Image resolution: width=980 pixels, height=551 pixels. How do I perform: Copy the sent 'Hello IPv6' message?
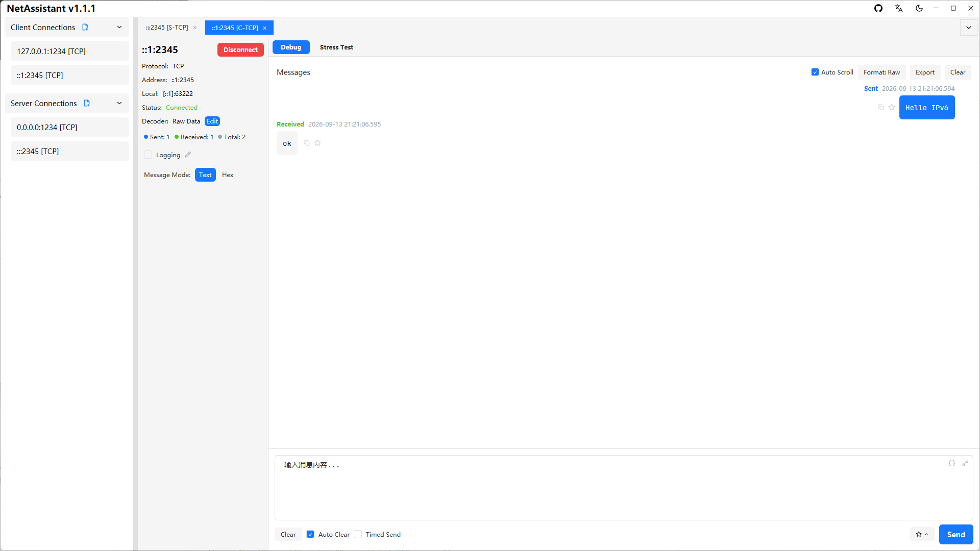880,107
